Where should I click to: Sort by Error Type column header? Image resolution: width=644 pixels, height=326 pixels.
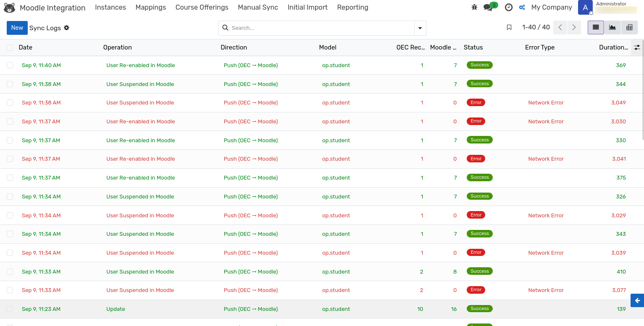tap(540, 47)
